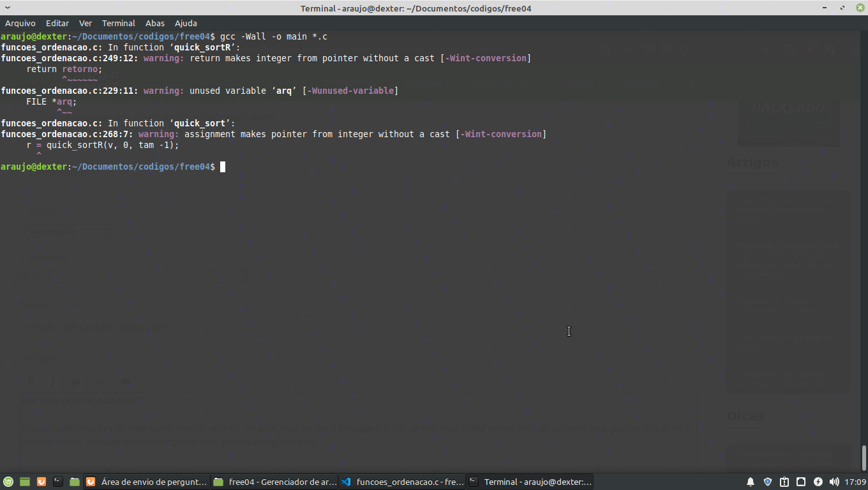Viewport: 868px width, 490px height.
Task: Open the Linux Mint start menu
Action: pos(8,482)
